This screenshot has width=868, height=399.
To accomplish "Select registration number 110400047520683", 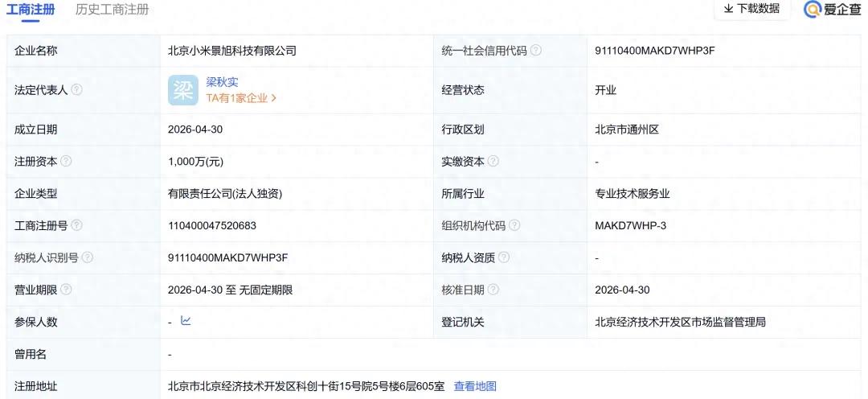I will 212,225.
